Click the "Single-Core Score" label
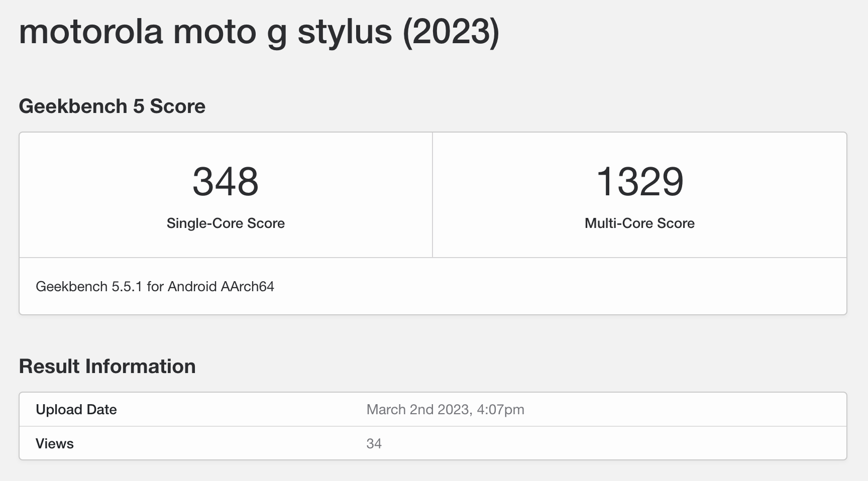 click(x=226, y=223)
